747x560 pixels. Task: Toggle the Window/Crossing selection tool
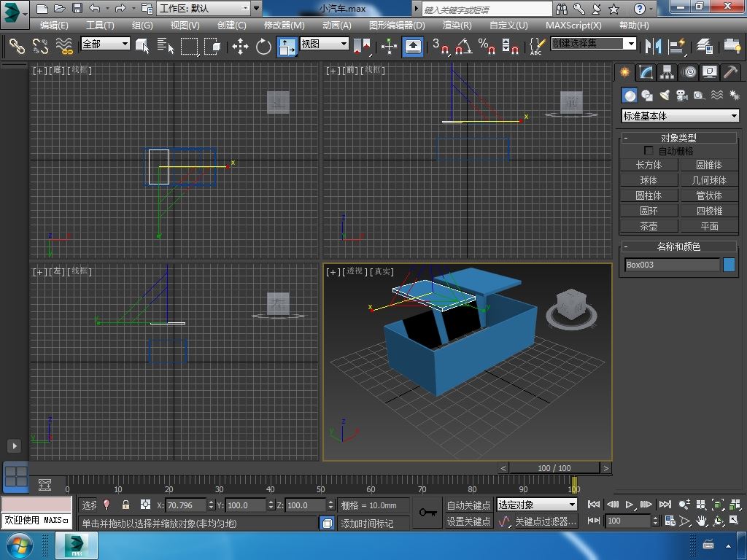point(212,46)
